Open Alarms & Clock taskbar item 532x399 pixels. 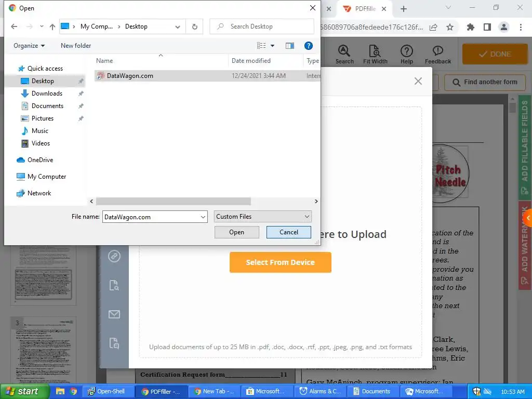point(321,391)
